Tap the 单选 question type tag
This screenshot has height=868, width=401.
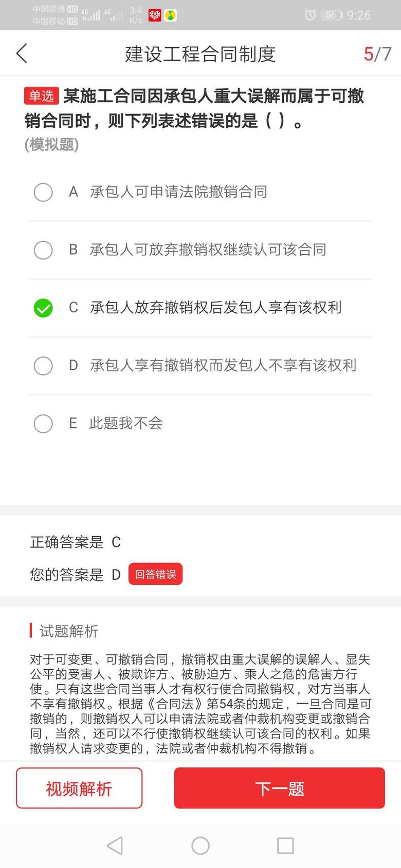point(42,96)
